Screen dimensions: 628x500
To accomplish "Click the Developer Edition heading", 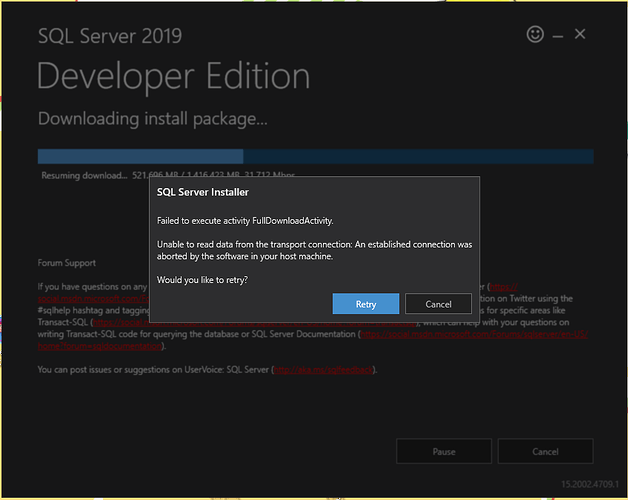I will [174, 76].
